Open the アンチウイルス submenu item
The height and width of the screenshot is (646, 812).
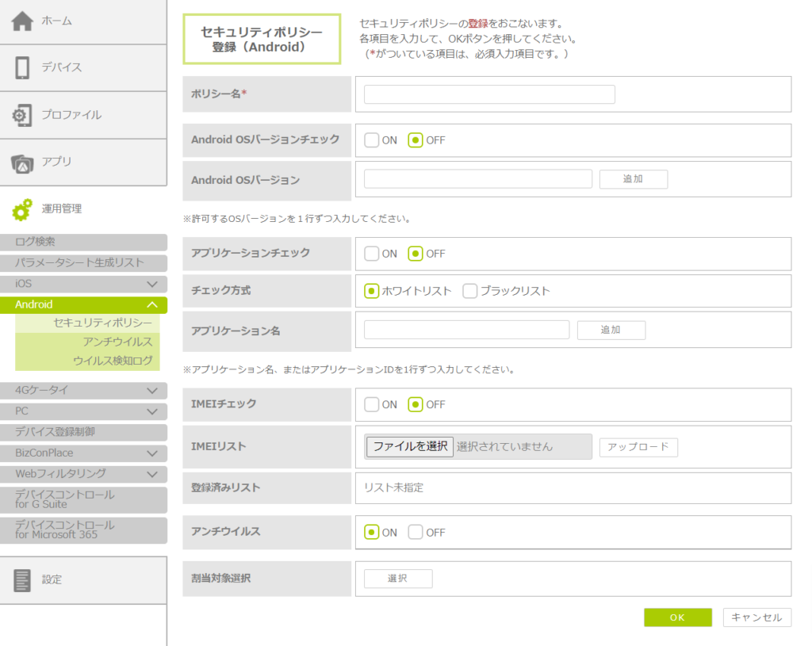117,342
